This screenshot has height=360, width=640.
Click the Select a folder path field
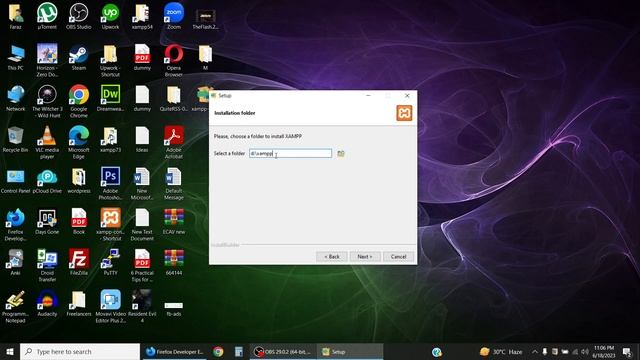pyautogui.click(x=291, y=153)
